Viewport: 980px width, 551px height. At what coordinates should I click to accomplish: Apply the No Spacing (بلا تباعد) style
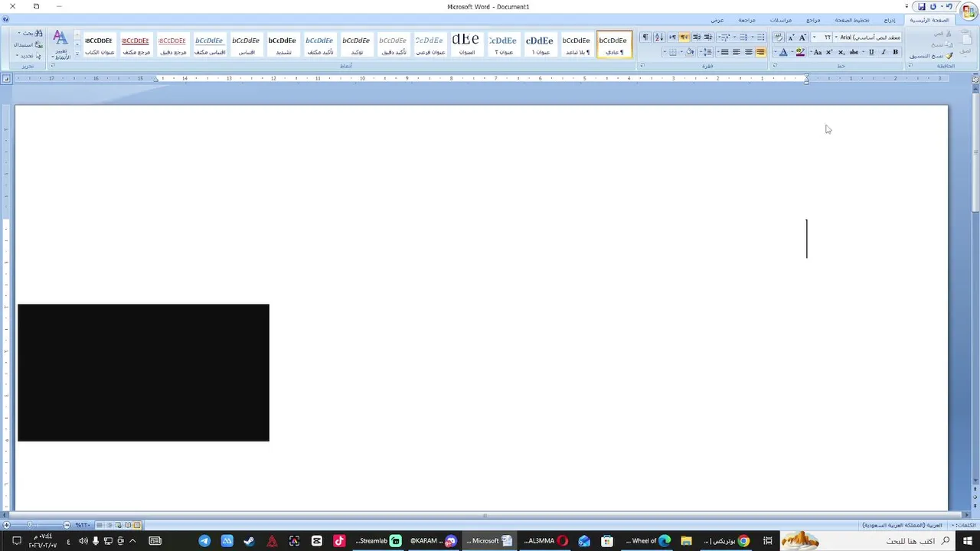point(577,44)
